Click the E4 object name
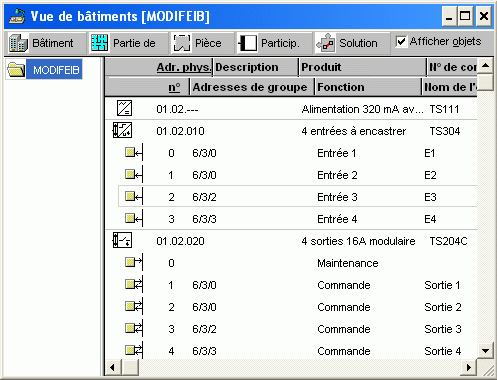This screenshot has width=497, height=380. coord(430,219)
